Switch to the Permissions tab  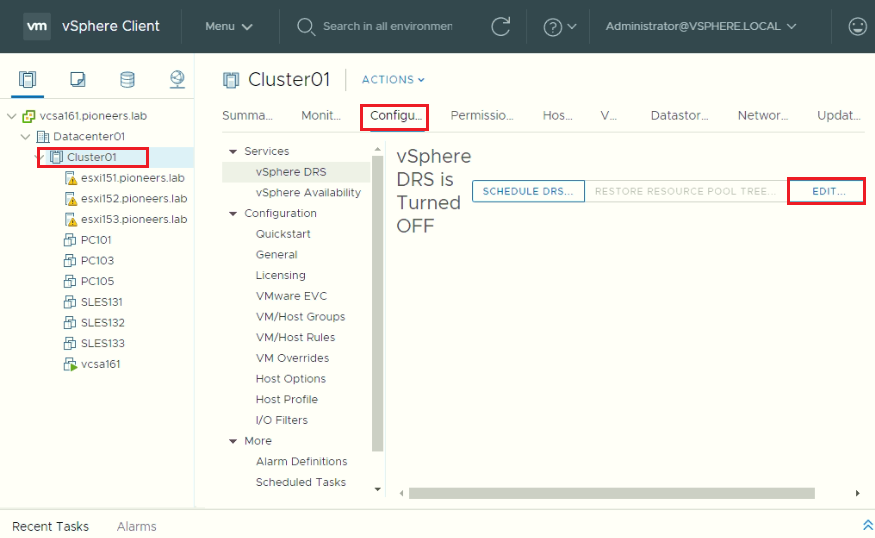pos(482,116)
